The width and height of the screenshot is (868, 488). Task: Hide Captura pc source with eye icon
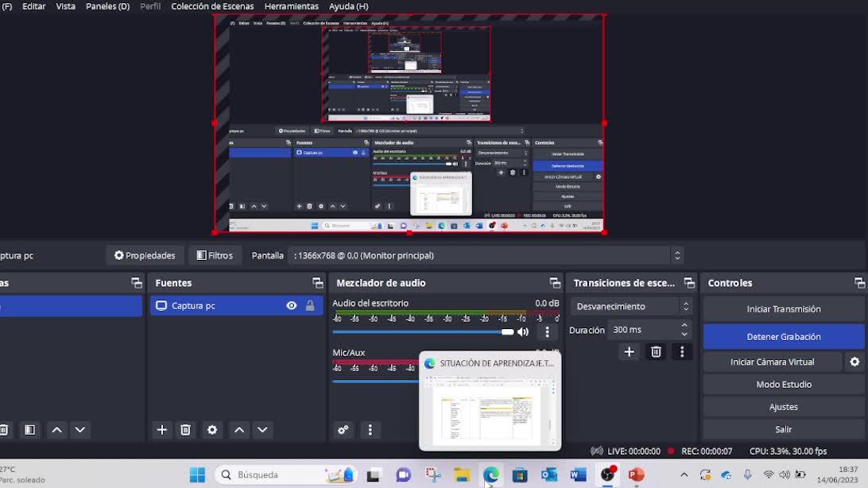click(292, 306)
